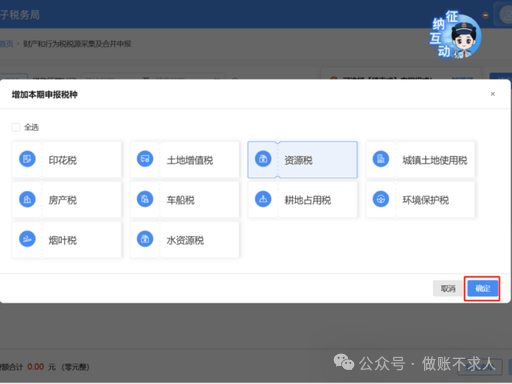
Task: Click the 印花税 stamp tax icon
Action: 27,159
